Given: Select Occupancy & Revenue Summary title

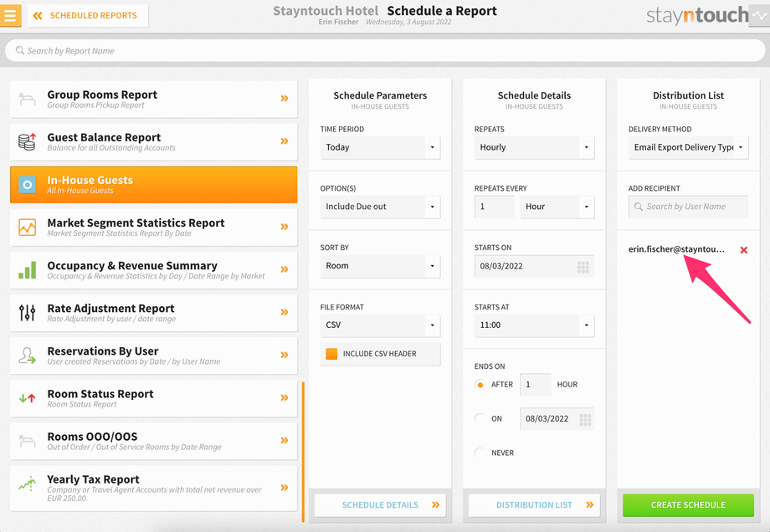Looking at the screenshot, I should coord(132,265).
